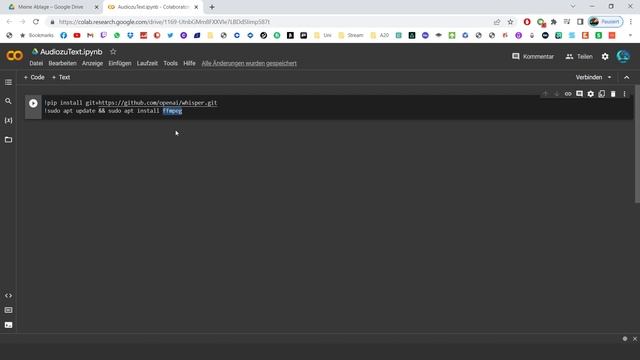Open cell editor settings gear
The width and height of the screenshot is (640, 360).
[590, 94]
